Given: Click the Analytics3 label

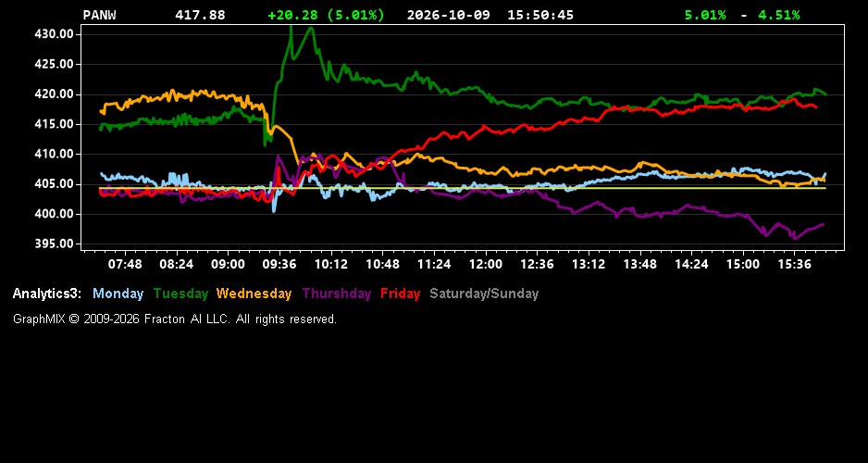Looking at the screenshot, I should click(x=47, y=294).
